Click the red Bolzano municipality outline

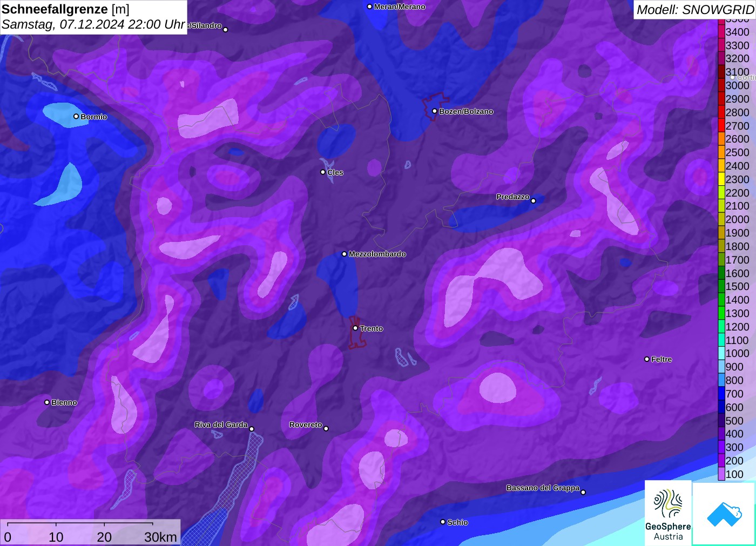pyautogui.click(x=435, y=107)
